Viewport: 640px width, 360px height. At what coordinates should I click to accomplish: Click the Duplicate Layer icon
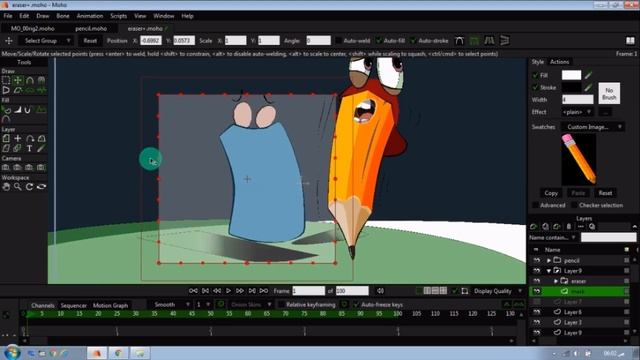coord(545,227)
